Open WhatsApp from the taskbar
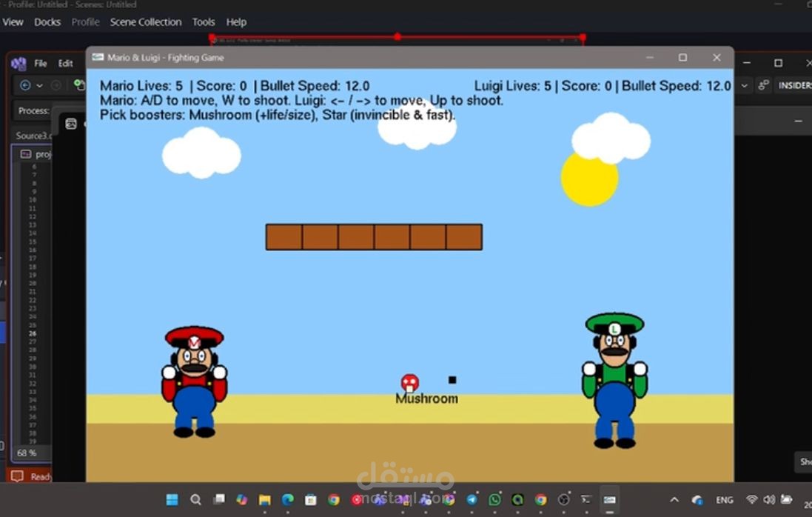The height and width of the screenshot is (517, 812). 494,499
